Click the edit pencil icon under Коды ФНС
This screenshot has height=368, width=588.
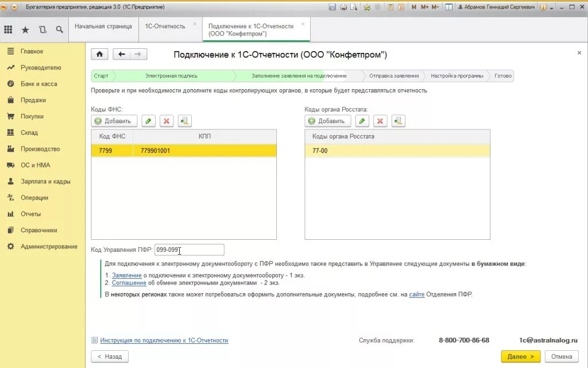pyautogui.click(x=149, y=121)
